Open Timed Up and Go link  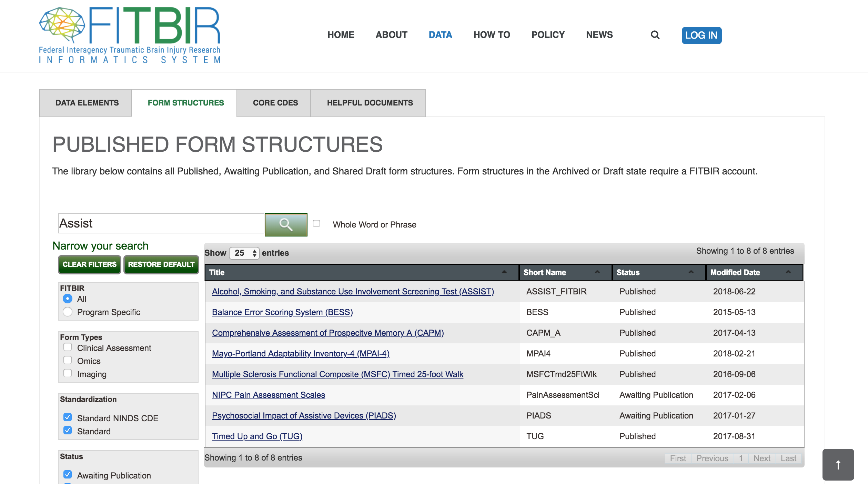(257, 436)
